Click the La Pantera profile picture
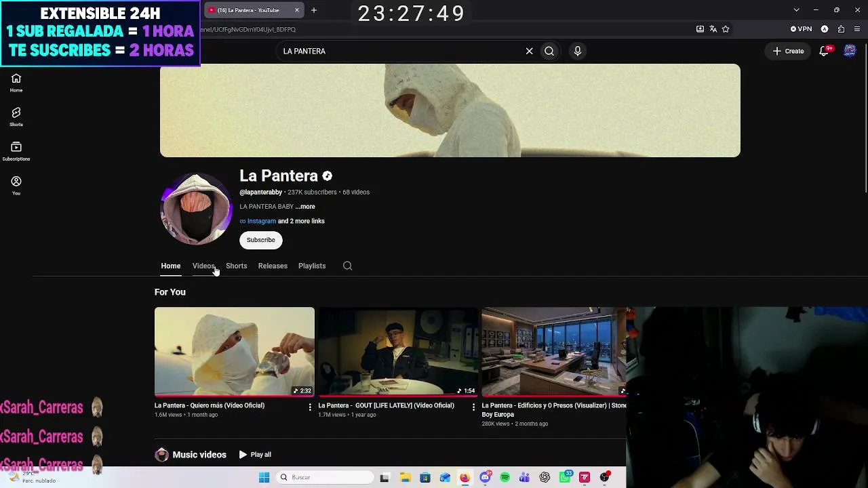The image size is (868, 488). (x=196, y=209)
